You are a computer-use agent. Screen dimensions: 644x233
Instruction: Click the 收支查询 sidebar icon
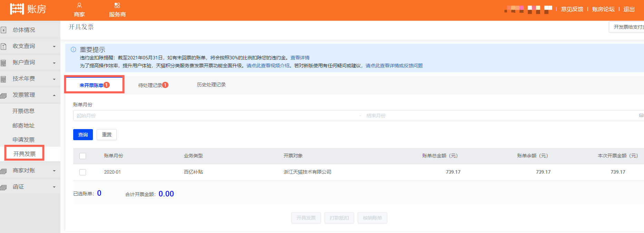pyautogui.click(x=3, y=46)
